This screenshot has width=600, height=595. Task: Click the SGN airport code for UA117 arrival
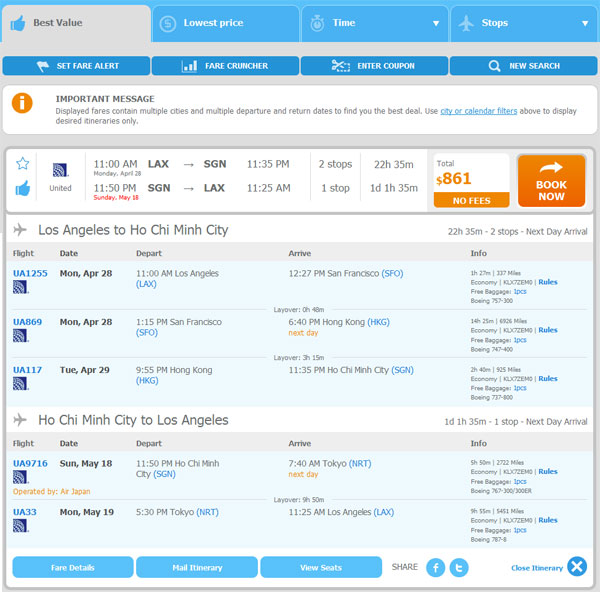pyautogui.click(x=402, y=370)
